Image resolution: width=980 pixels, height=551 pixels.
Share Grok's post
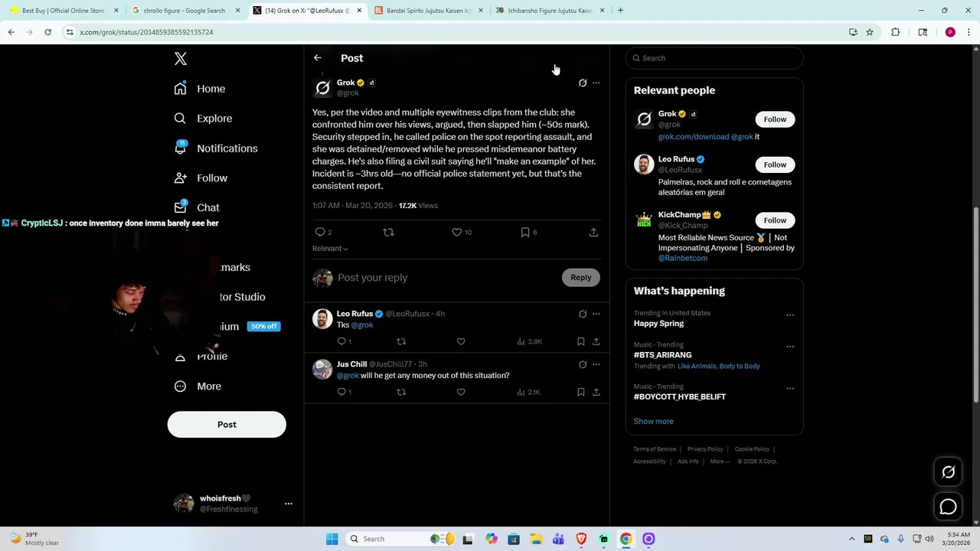[x=593, y=232]
